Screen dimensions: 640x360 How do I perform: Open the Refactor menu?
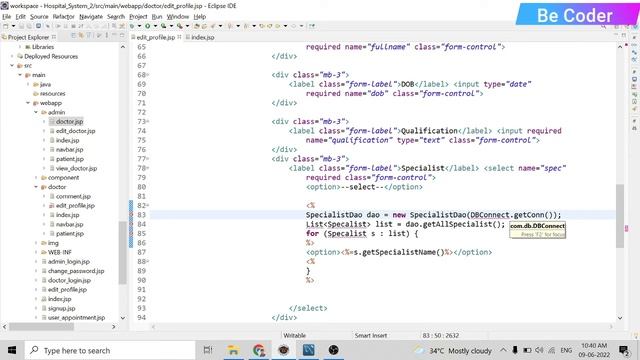tap(64, 17)
